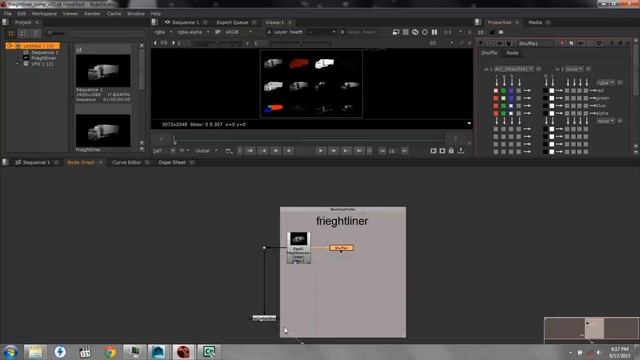Click the project bin icon-view button
640x360 pixels.
(11, 33)
